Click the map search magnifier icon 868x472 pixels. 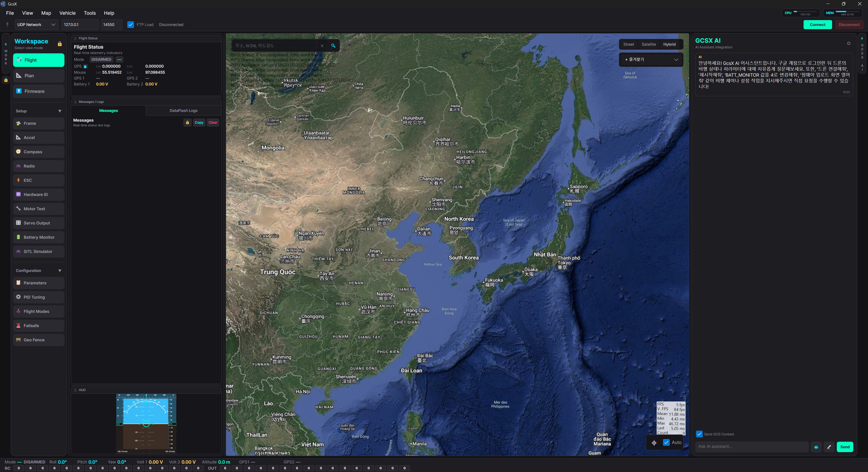[x=333, y=45]
